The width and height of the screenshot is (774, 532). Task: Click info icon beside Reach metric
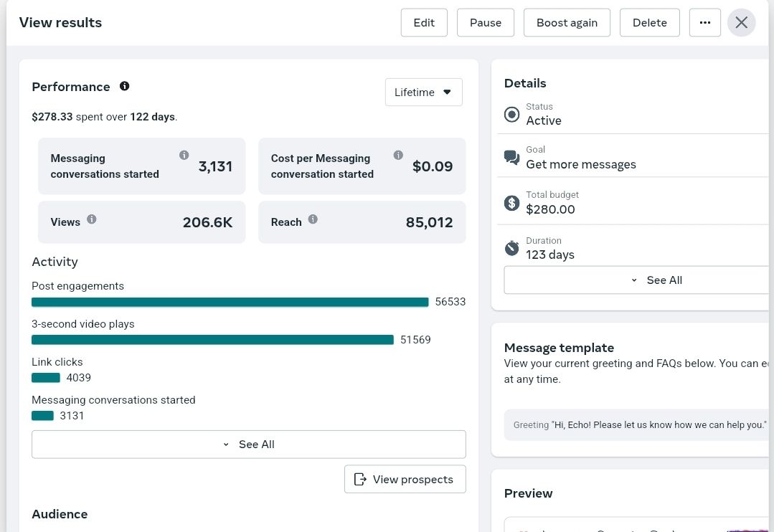(x=313, y=219)
